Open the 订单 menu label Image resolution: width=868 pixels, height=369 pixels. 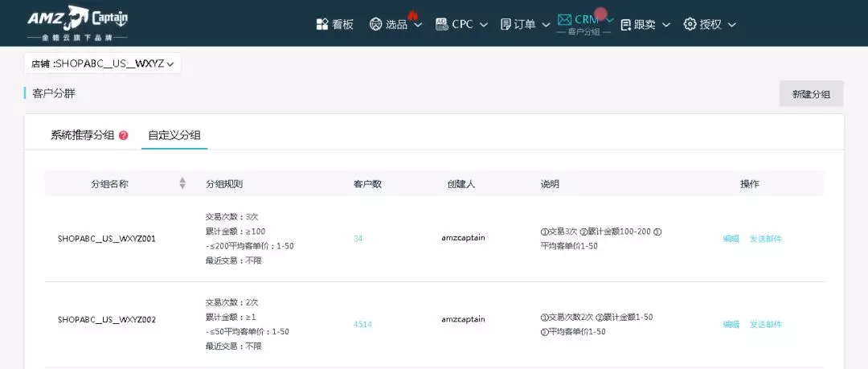click(x=525, y=24)
